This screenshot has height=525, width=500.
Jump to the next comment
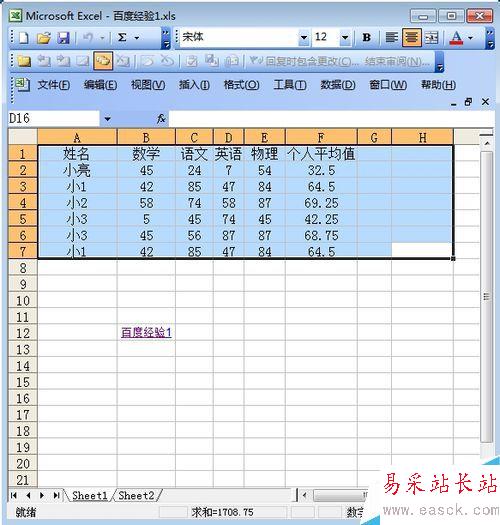(x=63, y=61)
